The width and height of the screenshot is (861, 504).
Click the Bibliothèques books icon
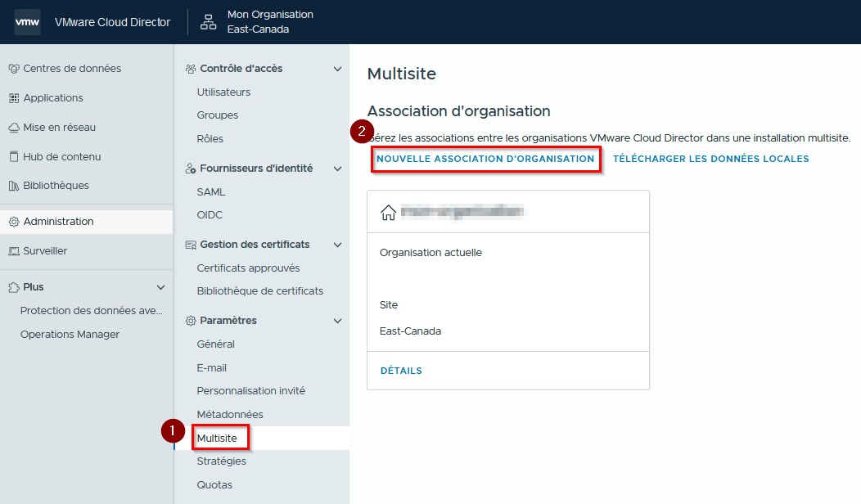pos(14,186)
